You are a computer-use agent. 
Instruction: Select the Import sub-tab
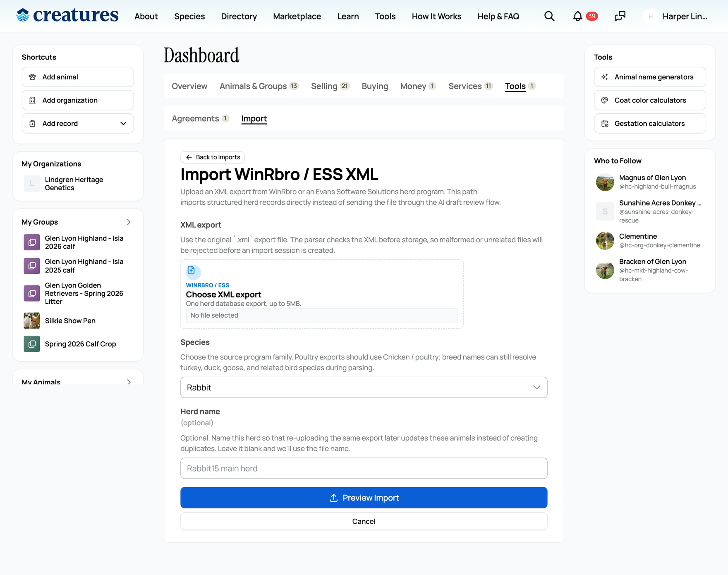[254, 119]
